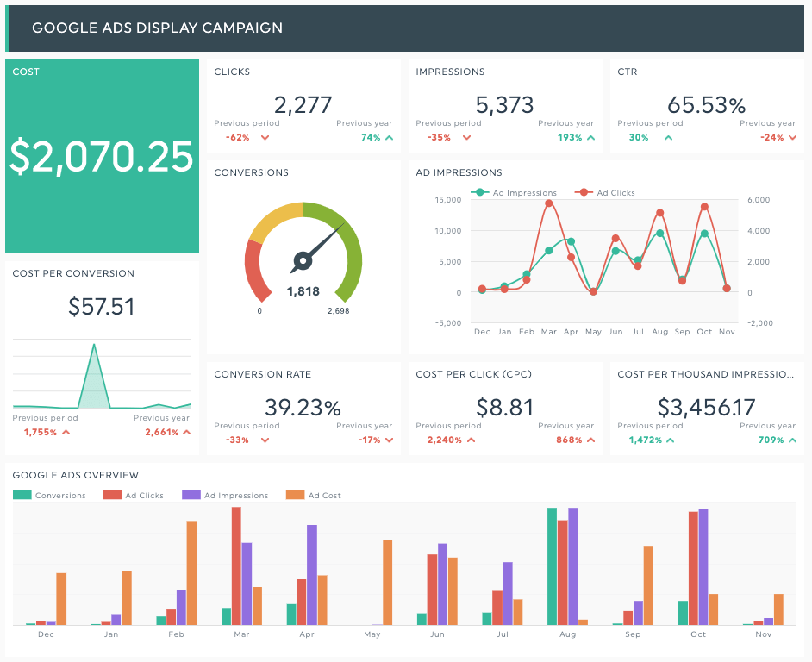Image resolution: width=812 pixels, height=662 pixels.
Task: Click the red down arrow next to Impressions previous period
Action: (465, 137)
